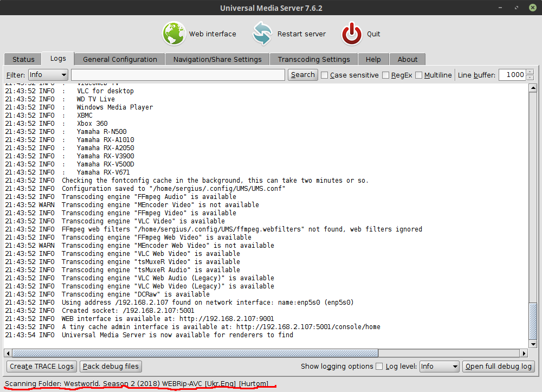542x392 pixels.
Task: Click the Pack debug files button
Action: tap(111, 366)
